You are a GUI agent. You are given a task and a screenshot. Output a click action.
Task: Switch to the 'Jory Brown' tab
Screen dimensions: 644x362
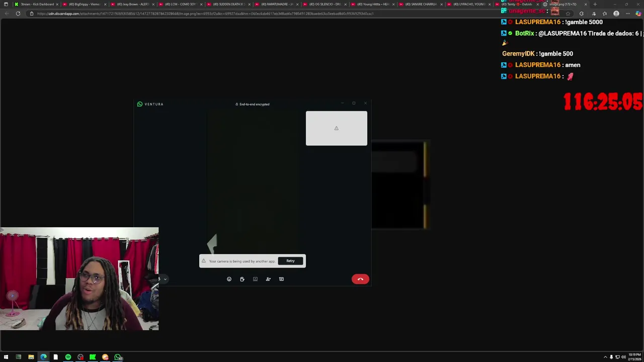click(133, 4)
